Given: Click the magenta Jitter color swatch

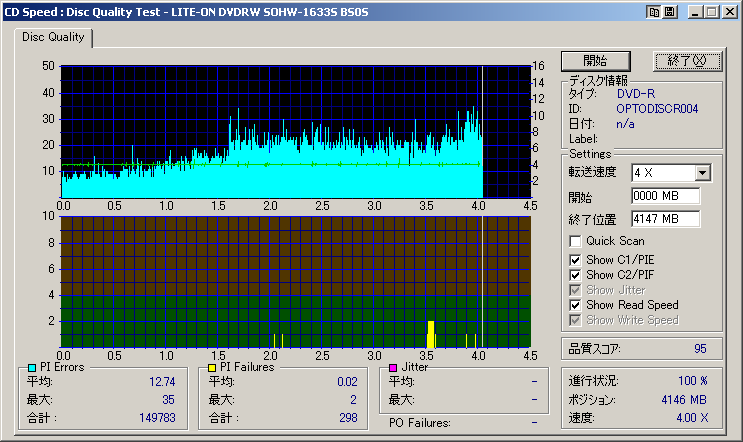Looking at the screenshot, I should (x=393, y=368).
